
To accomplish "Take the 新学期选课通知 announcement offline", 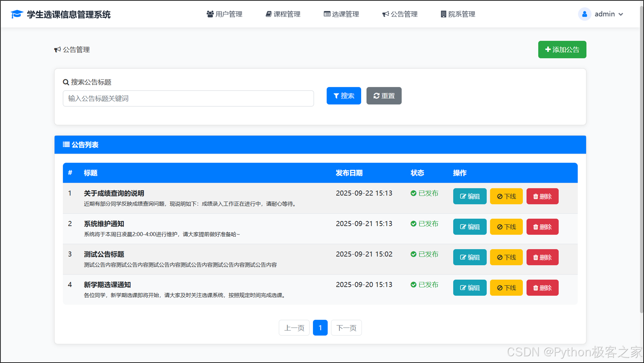I will point(506,288).
